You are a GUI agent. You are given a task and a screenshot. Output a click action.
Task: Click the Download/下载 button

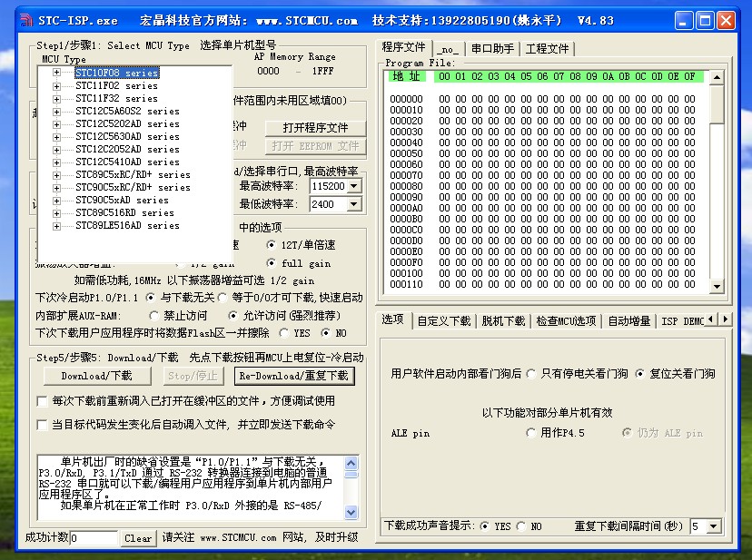coord(97,376)
